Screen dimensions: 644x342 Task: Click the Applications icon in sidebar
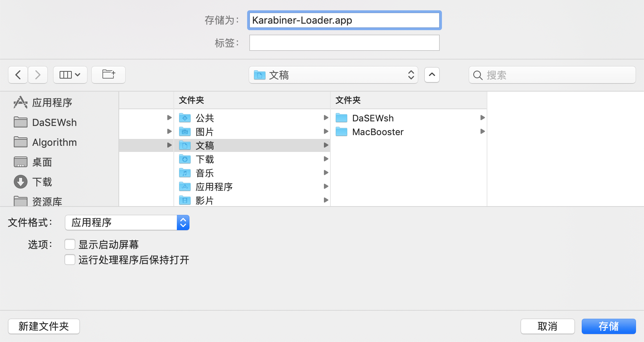[x=21, y=102]
